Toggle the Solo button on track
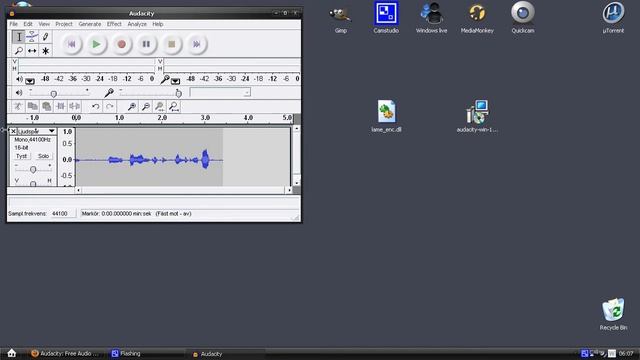The image size is (640, 360). 43,156
